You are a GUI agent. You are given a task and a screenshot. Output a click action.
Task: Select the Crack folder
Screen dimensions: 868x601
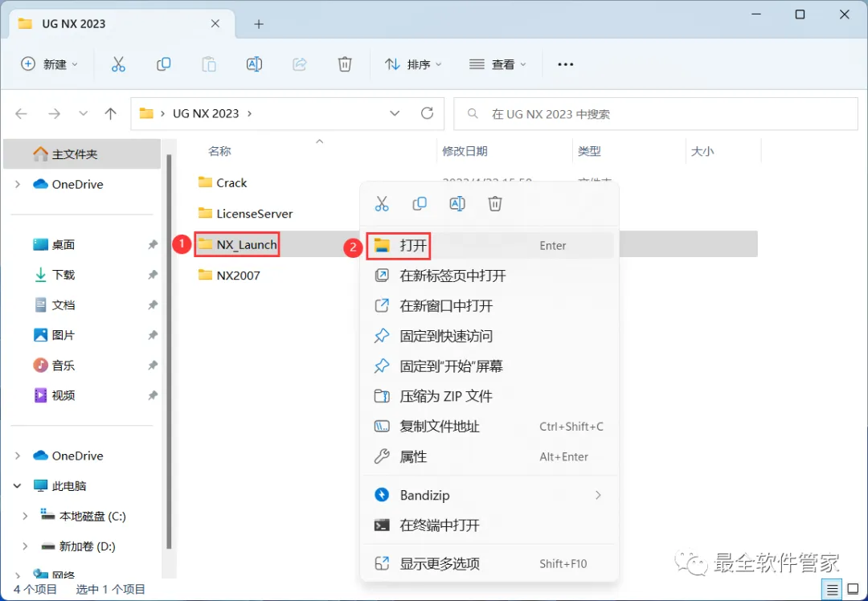point(223,182)
